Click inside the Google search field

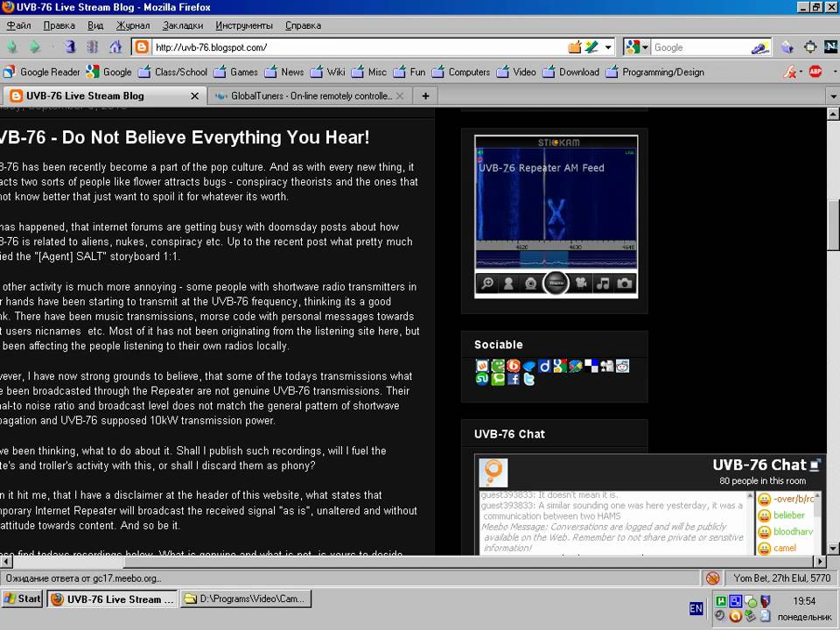pos(701,47)
